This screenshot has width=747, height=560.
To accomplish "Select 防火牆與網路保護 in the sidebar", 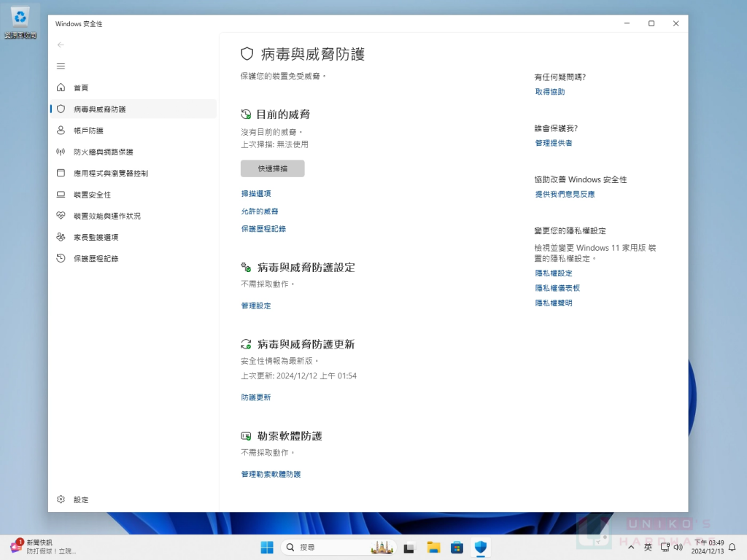I will coord(133,152).
